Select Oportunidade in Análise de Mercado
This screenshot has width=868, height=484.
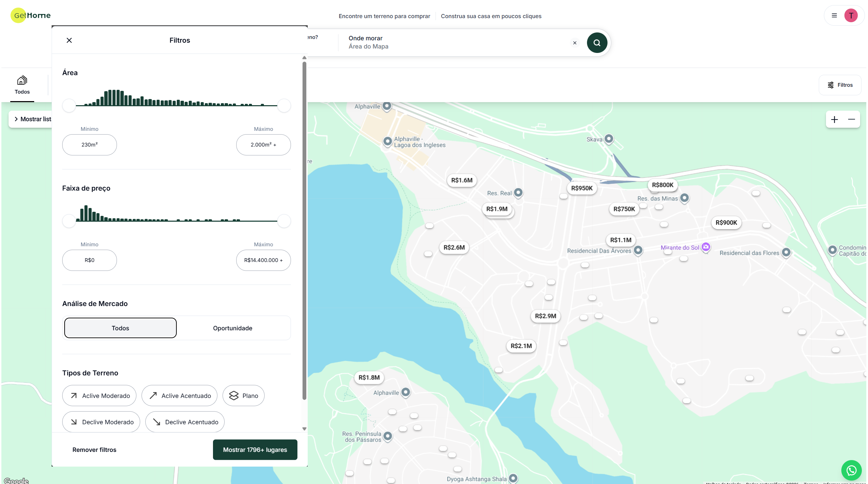click(x=232, y=328)
